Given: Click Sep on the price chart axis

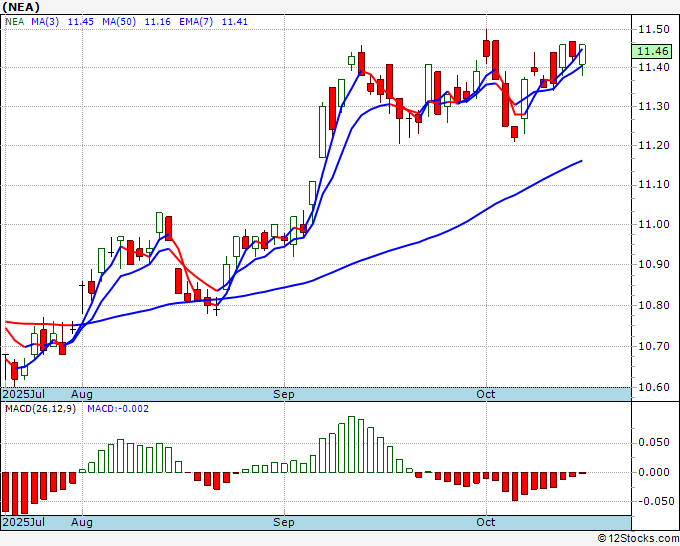Looking at the screenshot, I should click(x=284, y=394).
